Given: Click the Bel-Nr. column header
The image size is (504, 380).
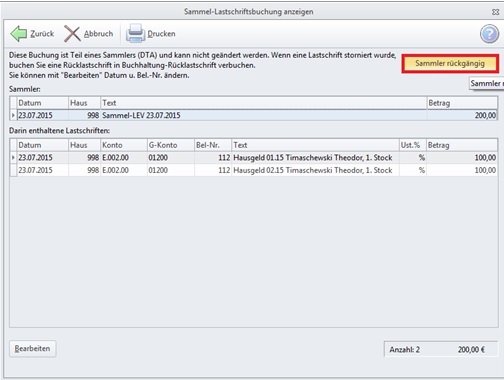Looking at the screenshot, I should [213, 145].
